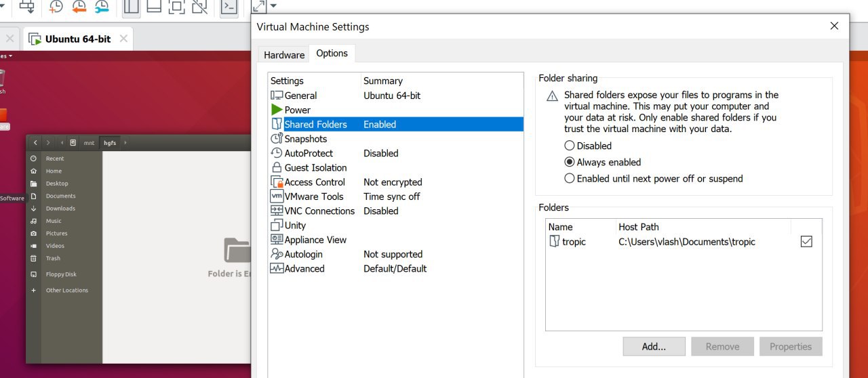This screenshot has width=868, height=378.
Task: Choose the Always enabled radio button
Action: click(x=570, y=162)
